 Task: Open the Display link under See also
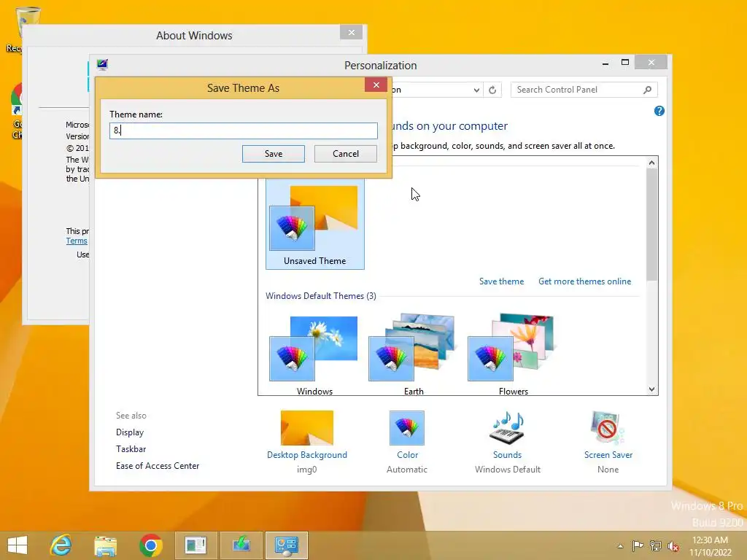point(130,432)
